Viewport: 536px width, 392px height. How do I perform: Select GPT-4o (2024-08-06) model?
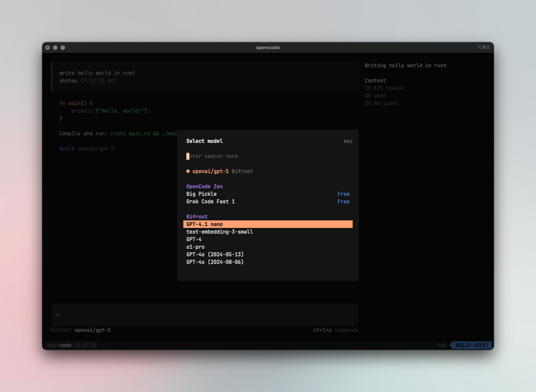pyautogui.click(x=215, y=262)
